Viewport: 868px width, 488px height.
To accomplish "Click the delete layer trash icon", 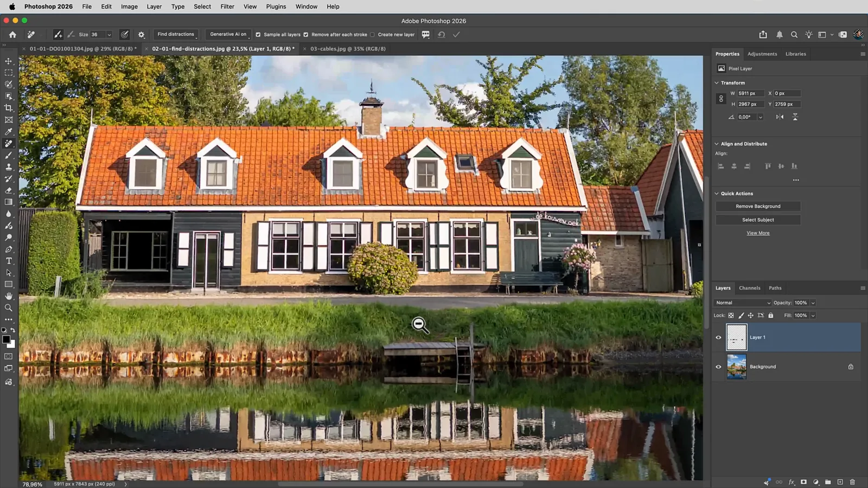I will 852,481.
